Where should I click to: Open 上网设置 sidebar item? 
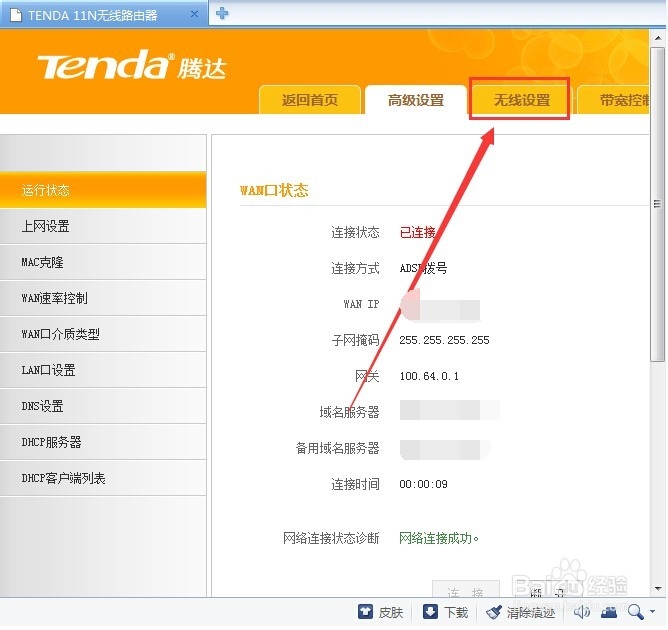pos(103,226)
